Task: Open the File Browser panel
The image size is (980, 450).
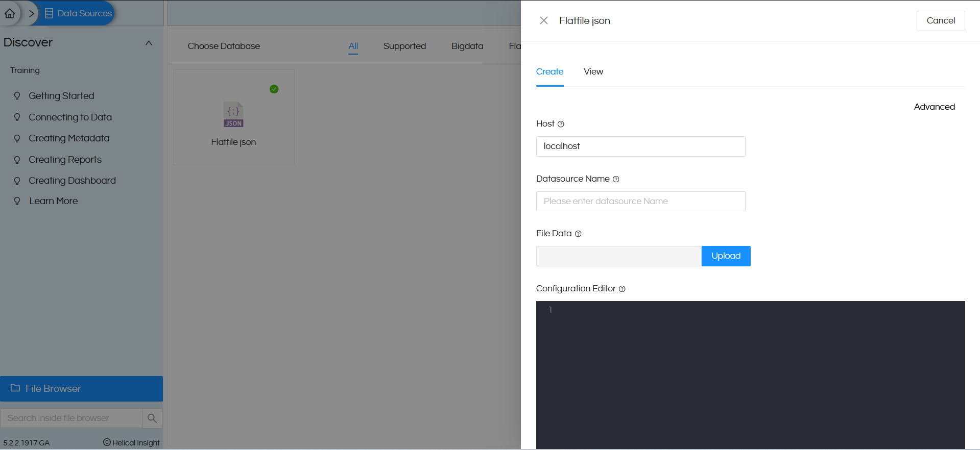Action: tap(81, 389)
